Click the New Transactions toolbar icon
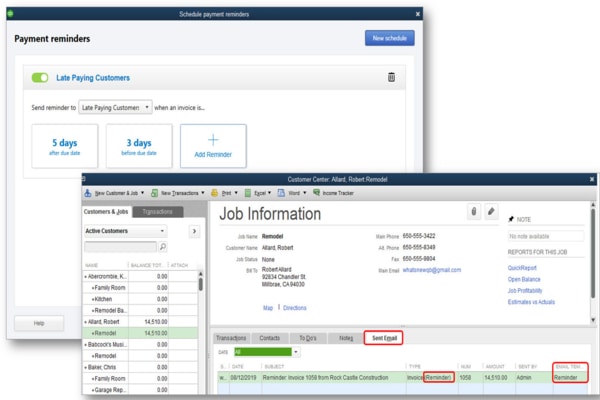Image resolution: width=600 pixels, height=400 pixels. (x=154, y=193)
